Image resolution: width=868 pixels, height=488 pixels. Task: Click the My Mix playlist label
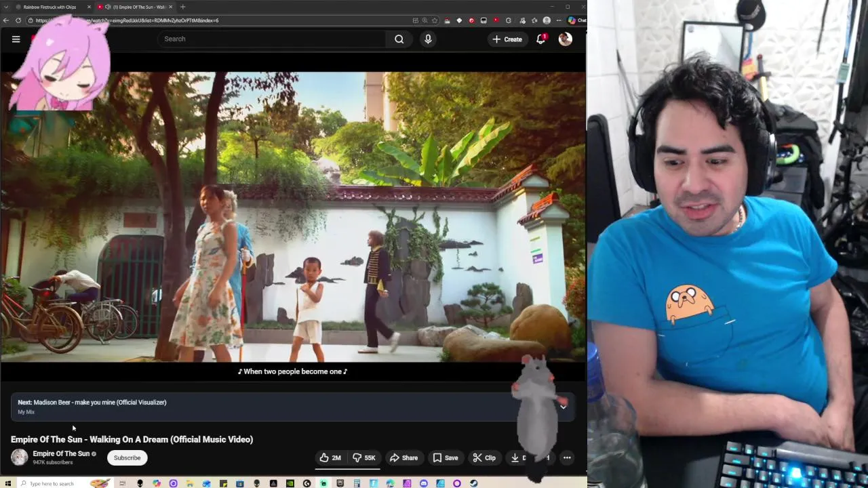point(26,412)
